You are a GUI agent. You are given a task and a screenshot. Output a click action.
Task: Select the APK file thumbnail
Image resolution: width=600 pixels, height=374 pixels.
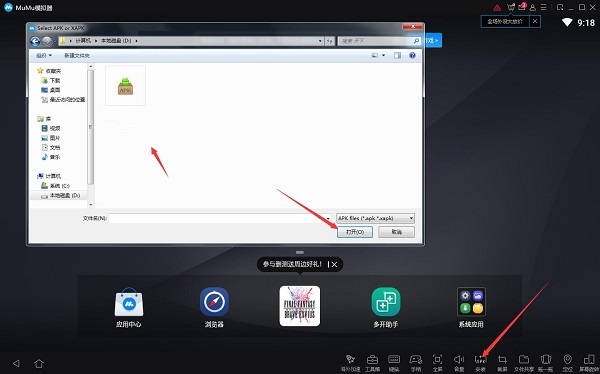(126, 85)
